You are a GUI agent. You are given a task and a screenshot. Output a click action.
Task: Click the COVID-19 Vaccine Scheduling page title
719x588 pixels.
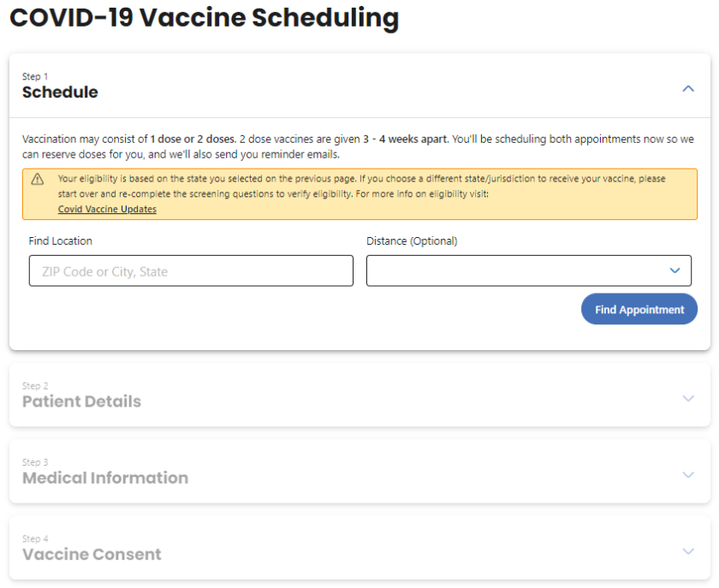[204, 18]
